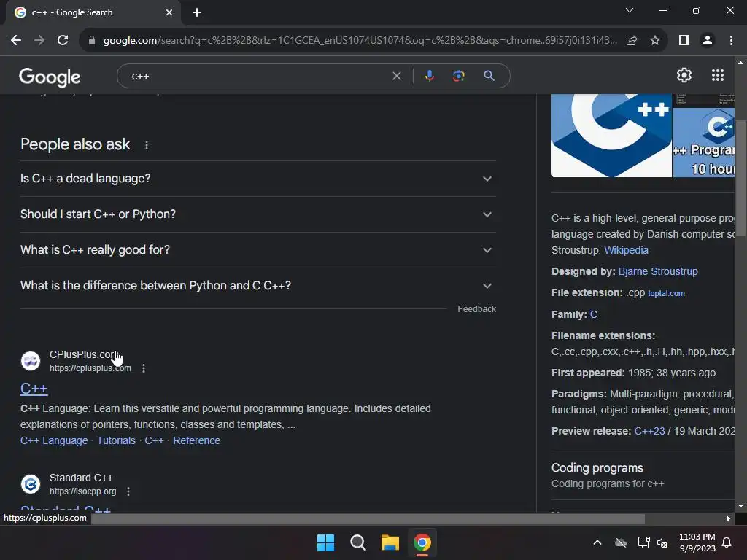
Task: Click Chrome icon in taskbar
Action: pos(422,542)
